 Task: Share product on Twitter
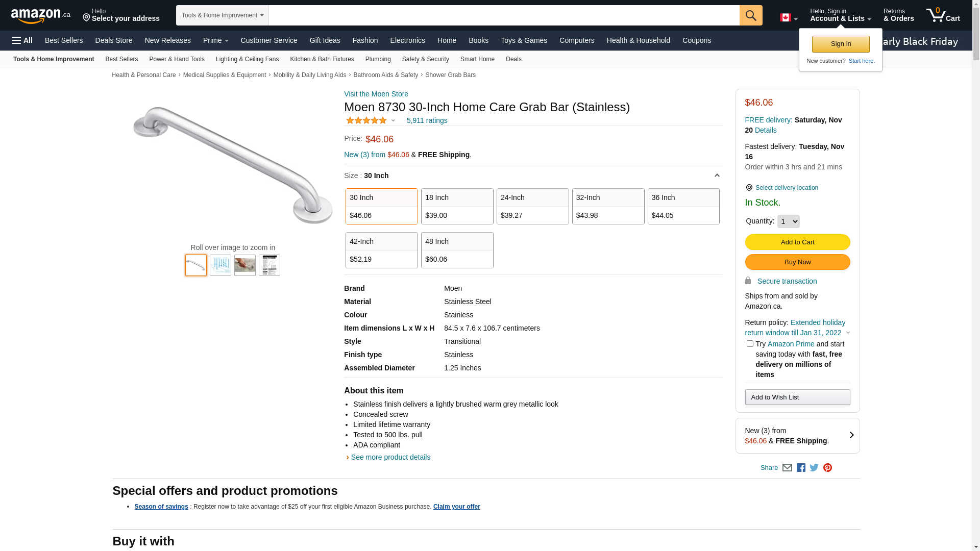point(814,468)
